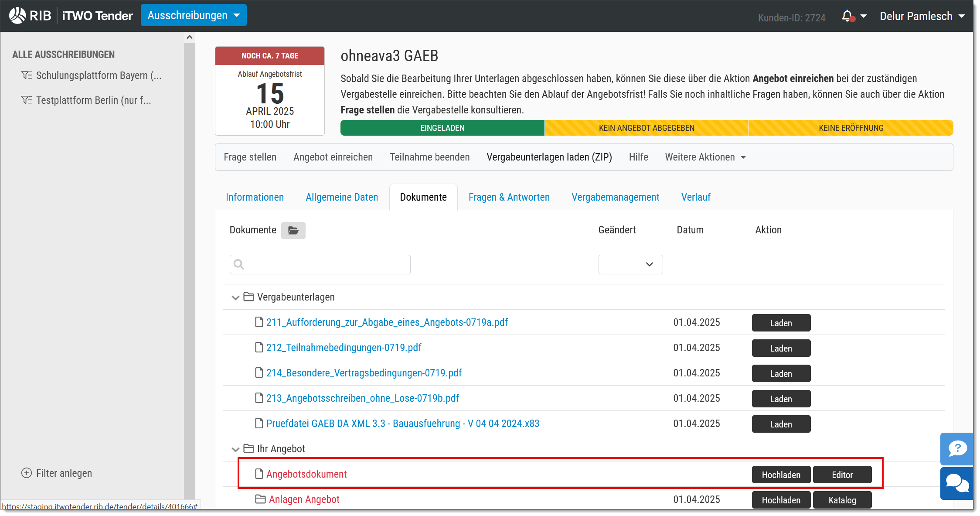Open the Geändert filter dropdown
The image size is (980, 516).
pos(630,264)
